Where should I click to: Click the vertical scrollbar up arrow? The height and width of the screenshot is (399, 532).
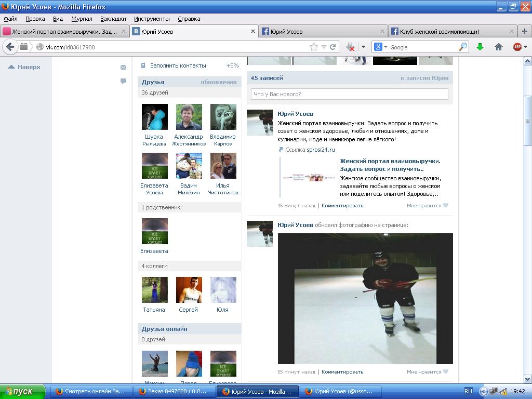[528, 61]
